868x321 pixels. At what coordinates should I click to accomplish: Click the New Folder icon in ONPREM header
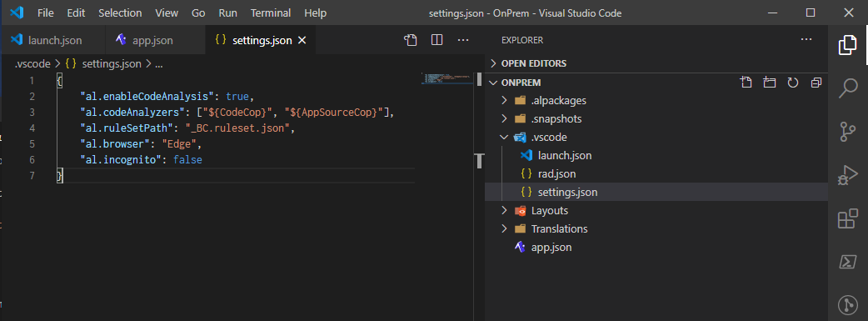pos(770,83)
